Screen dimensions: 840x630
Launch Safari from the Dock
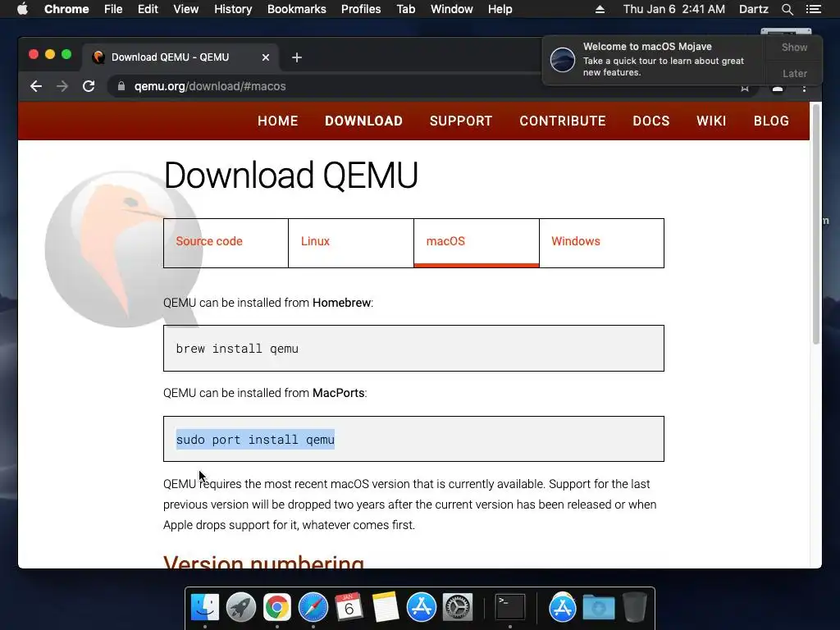[x=313, y=608]
